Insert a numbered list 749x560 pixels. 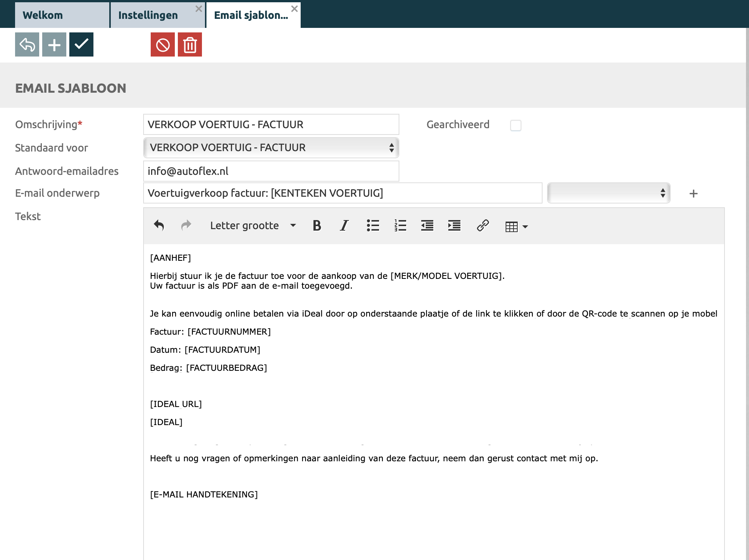pyautogui.click(x=400, y=225)
